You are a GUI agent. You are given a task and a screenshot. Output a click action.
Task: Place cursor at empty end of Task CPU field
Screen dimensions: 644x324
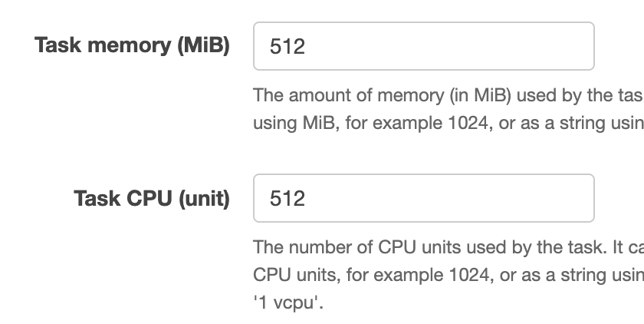coord(452,198)
